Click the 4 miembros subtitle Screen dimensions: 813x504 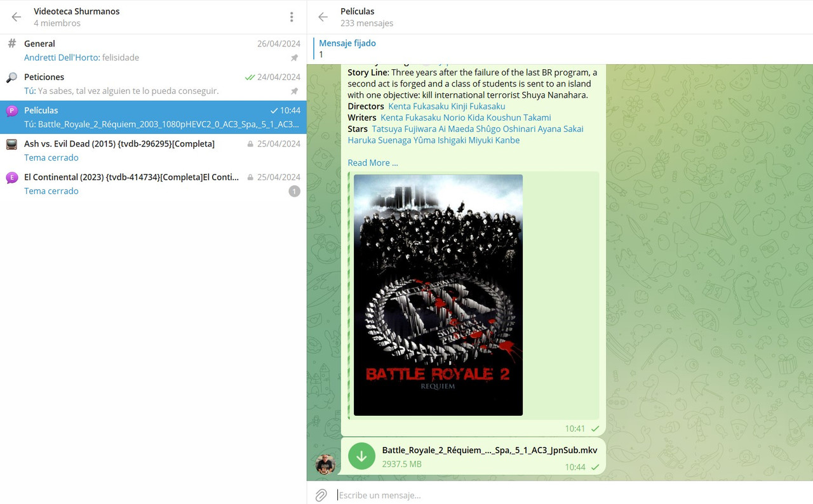pyautogui.click(x=57, y=23)
